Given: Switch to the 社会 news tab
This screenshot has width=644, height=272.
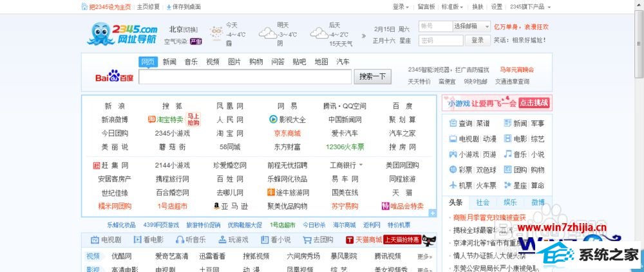Looking at the screenshot, I should [483, 203].
